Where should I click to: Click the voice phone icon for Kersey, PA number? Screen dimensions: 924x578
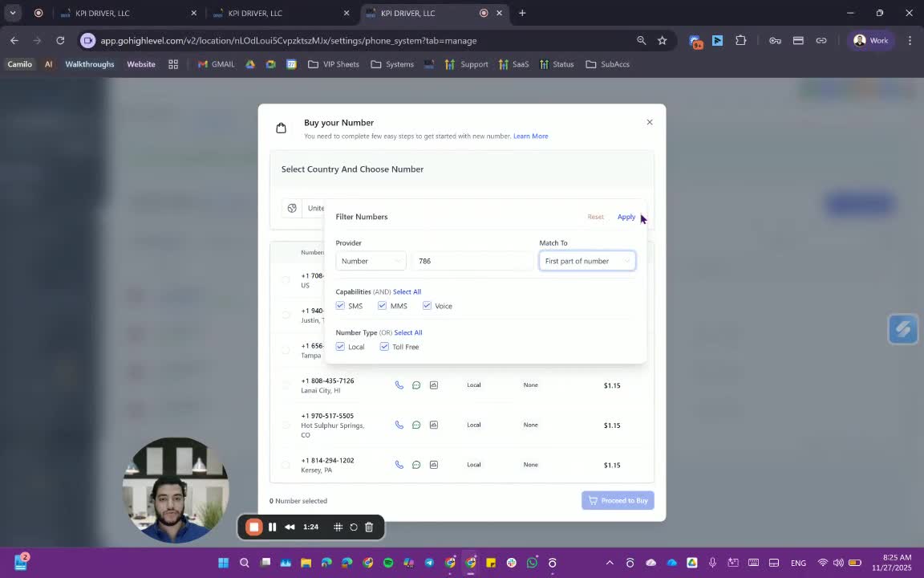click(x=399, y=465)
